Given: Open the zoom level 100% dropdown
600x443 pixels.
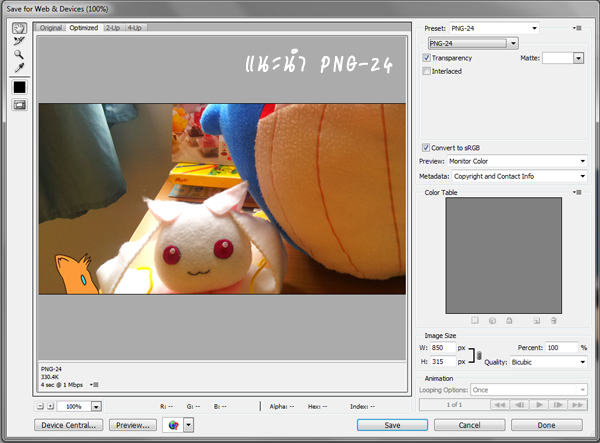Looking at the screenshot, I should [96, 406].
